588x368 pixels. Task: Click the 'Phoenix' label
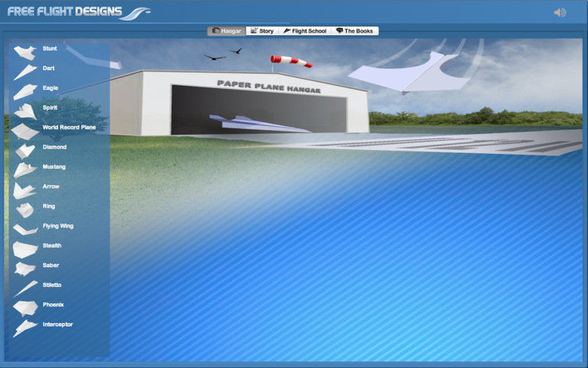tap(53, 305)
